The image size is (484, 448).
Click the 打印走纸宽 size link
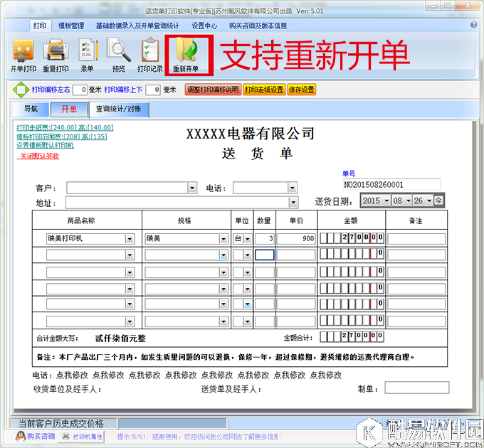tap(65, 127)
